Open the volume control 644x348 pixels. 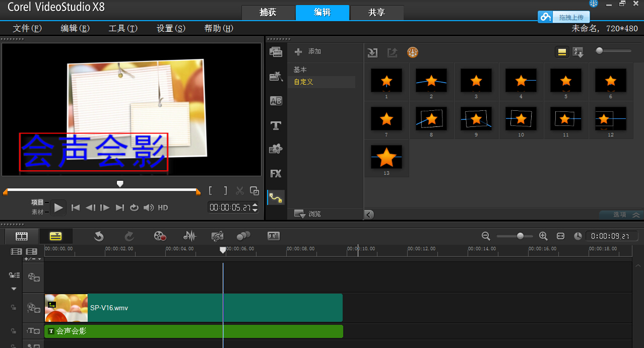(x=149, y=207)
